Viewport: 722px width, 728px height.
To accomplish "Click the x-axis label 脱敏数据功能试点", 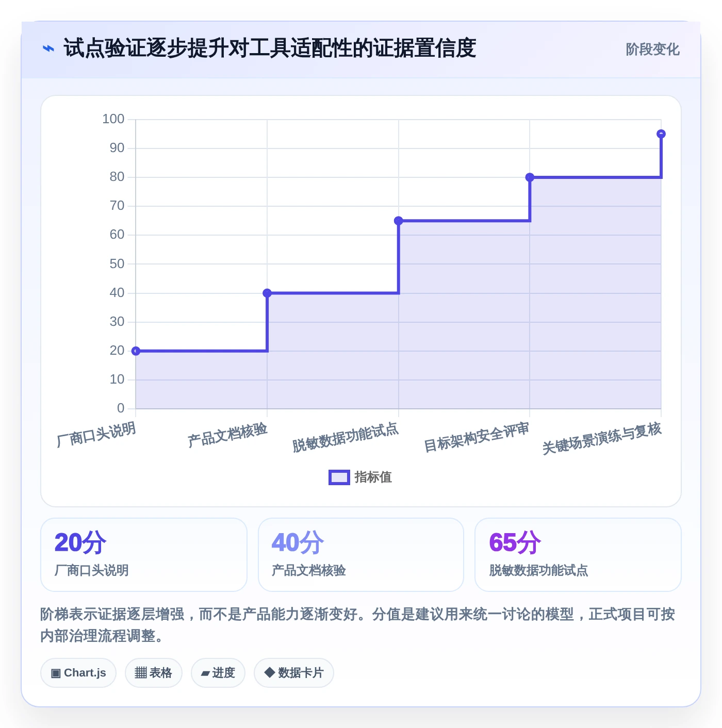I will [x=346, y=437].
